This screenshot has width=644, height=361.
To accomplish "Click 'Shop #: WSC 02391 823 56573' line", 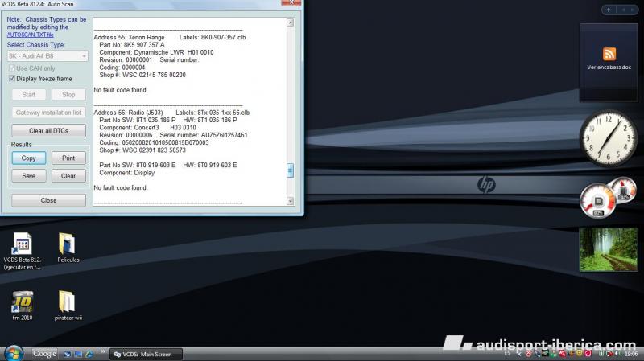I will click(142, 150).
